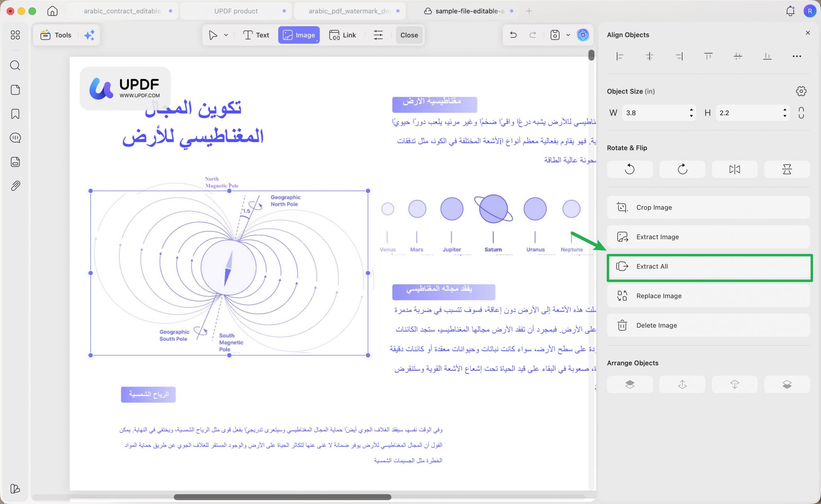Click Crop Image

tap(708, 207)
